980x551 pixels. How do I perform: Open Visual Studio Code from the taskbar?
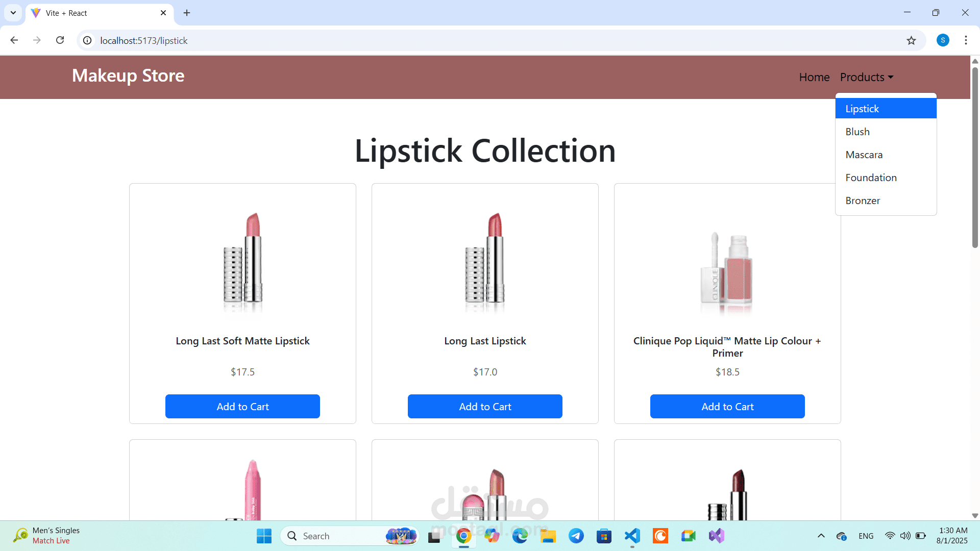pos(632,536)
